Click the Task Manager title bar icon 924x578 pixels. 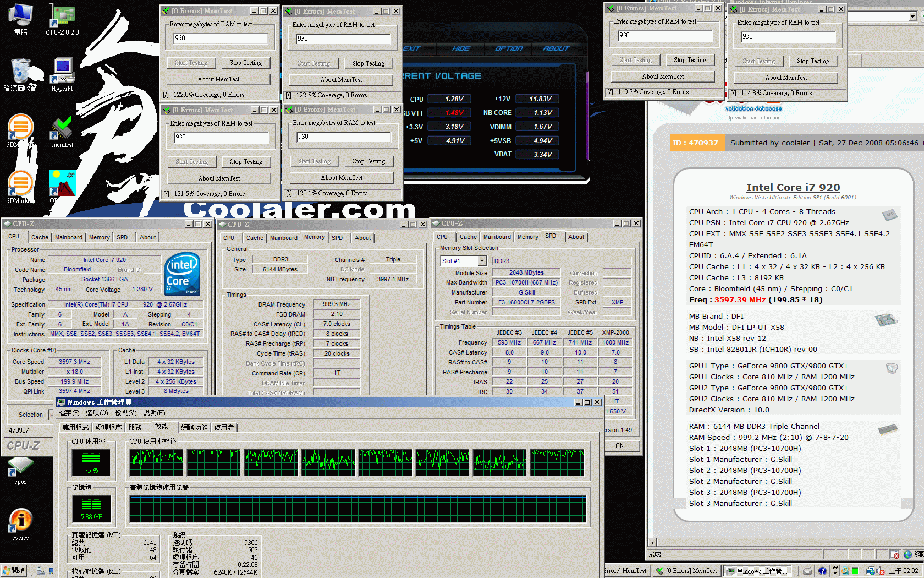pyautogui.click(x=61, y=402)
